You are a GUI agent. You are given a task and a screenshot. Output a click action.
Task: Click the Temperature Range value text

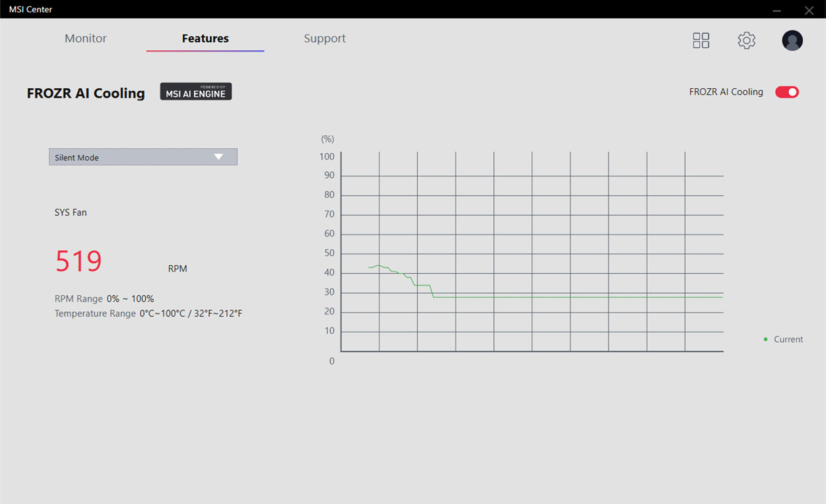(x=191, y=314)
